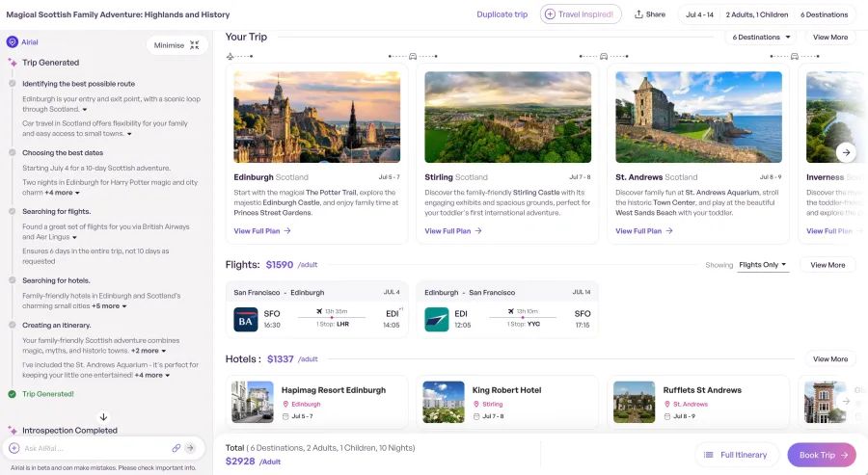The width and height of the screenshot is (868, 475).
Task: Expand '+4 more' under Choosing the best dates
Action: (62, 193)
